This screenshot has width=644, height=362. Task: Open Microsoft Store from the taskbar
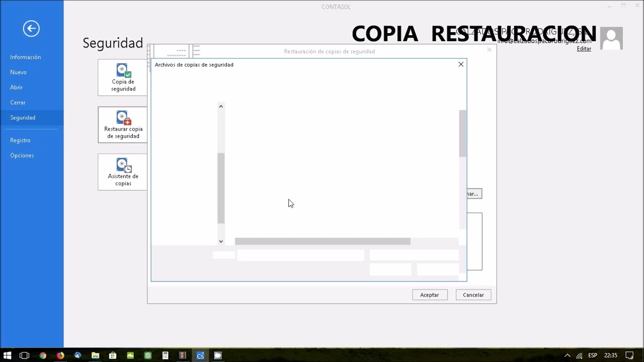pyautogui.click(x=113, y=355)
